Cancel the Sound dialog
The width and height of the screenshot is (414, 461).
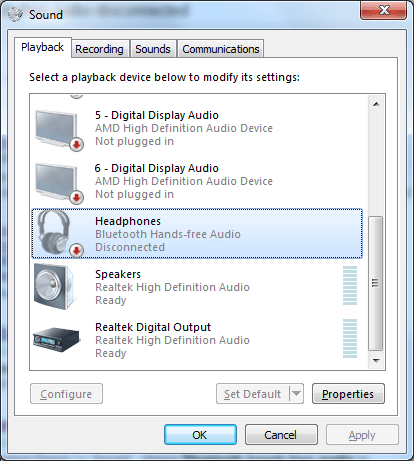coord(281,435)
